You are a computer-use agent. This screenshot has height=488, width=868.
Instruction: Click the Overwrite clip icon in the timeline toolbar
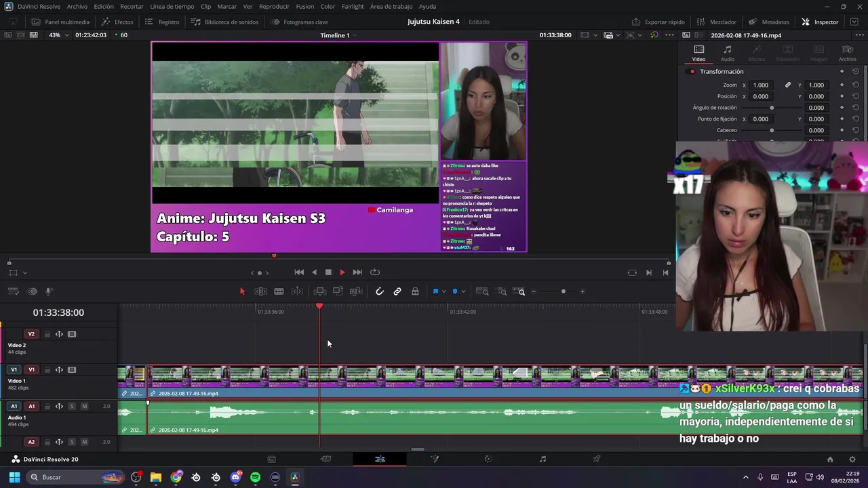(x=338, y=291)
